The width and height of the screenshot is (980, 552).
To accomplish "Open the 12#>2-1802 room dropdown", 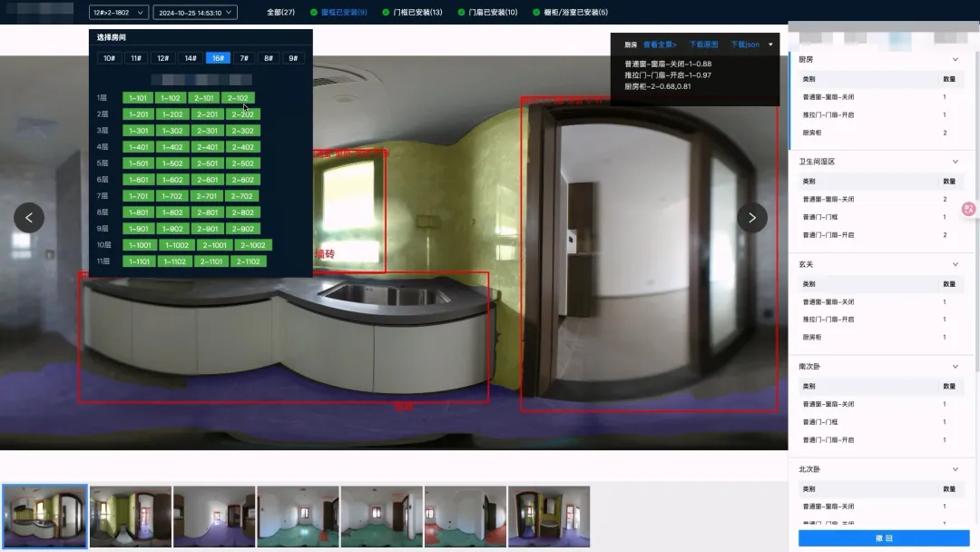I will [x=118, y=13].
